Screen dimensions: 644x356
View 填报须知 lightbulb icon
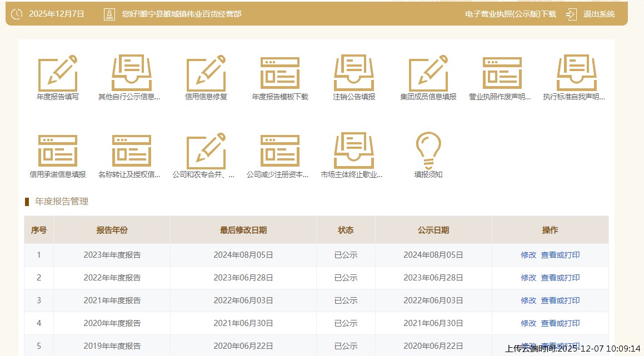[428, 152]
